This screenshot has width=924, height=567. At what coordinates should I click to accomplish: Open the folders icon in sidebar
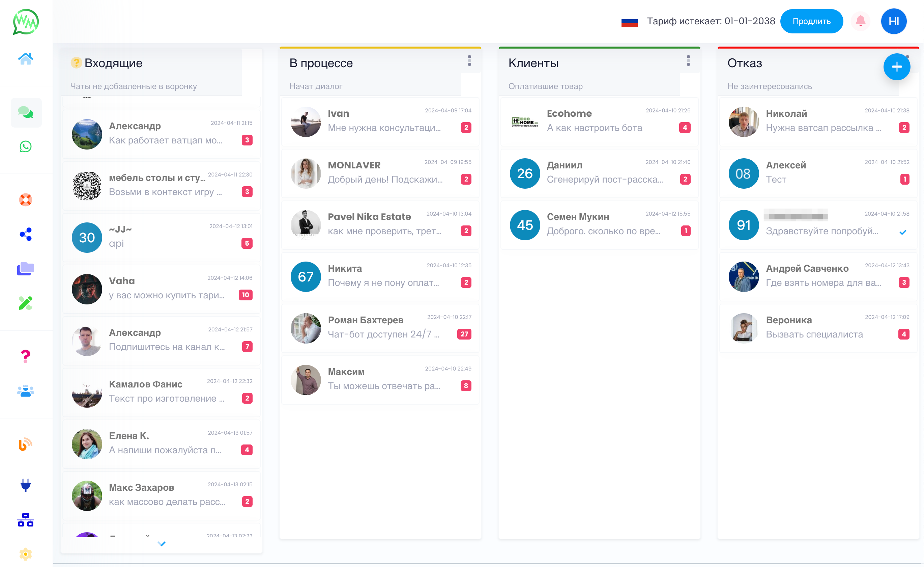(26, 269)
